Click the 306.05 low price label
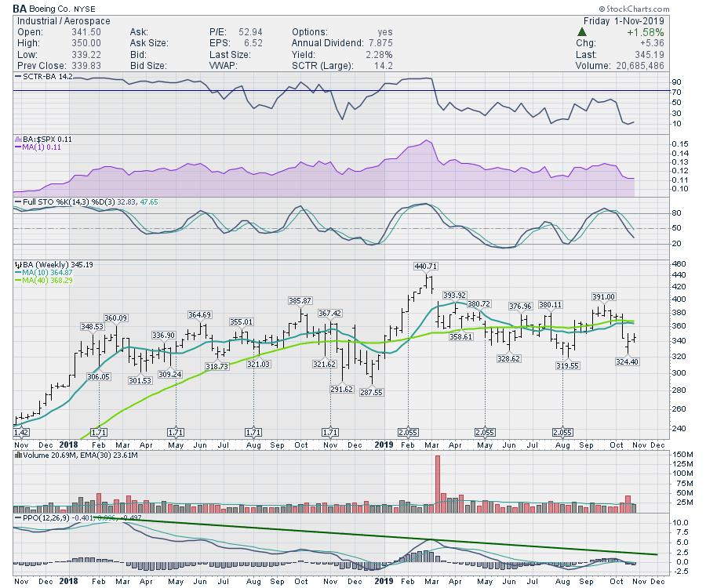Viewport: 706px width, 588px height. (x=99, y=376)
